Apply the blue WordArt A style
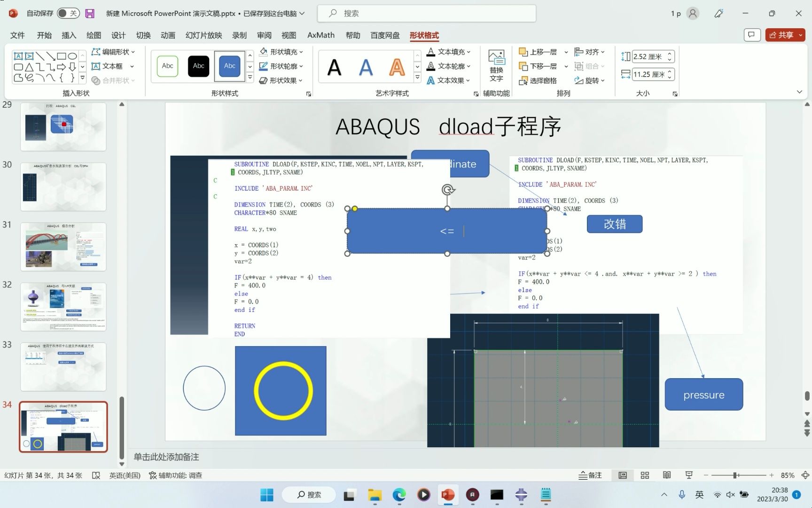This screenshot has height=508, width=812. pyautogui.click(x=366, y=67)
